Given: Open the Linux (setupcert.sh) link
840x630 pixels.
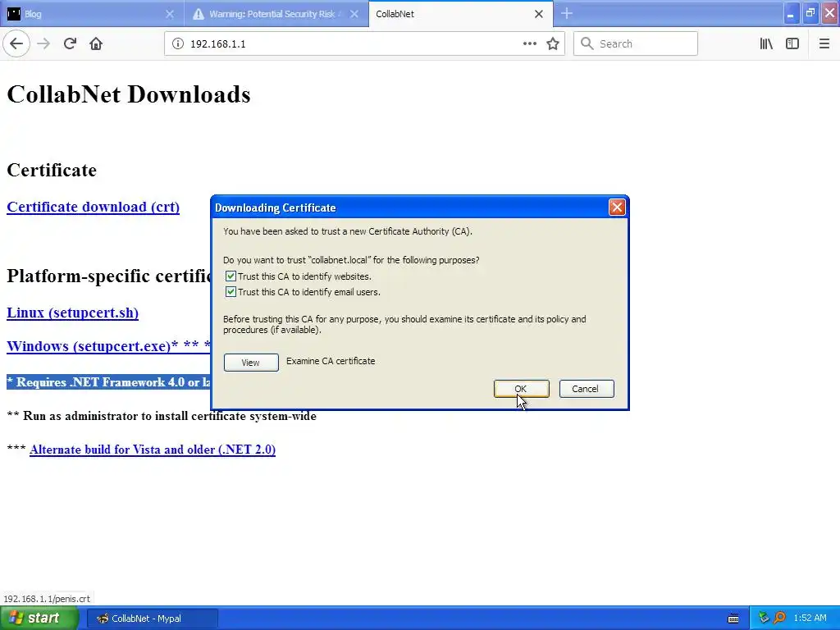Looking at the screenshot, I should [x=72, y=313].
